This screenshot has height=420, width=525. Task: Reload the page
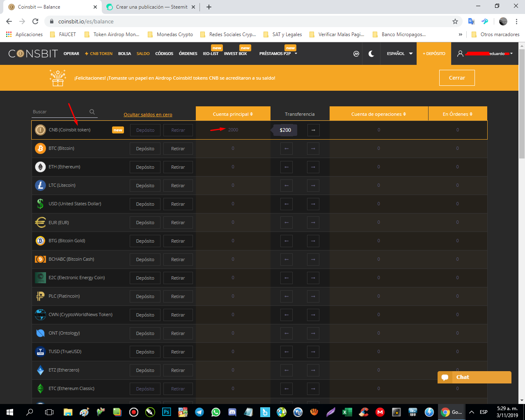point(35,21)
